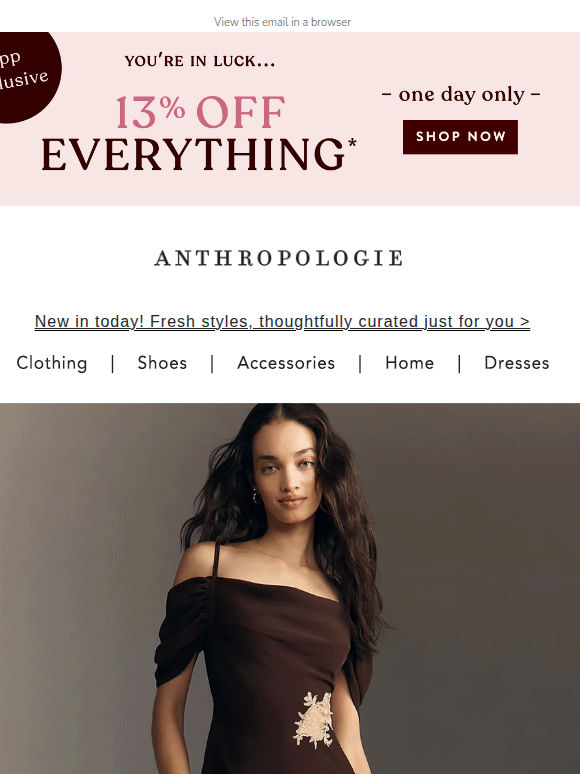580x774 pixels.
Task: Go to the Shoes category
Action: 162,363
